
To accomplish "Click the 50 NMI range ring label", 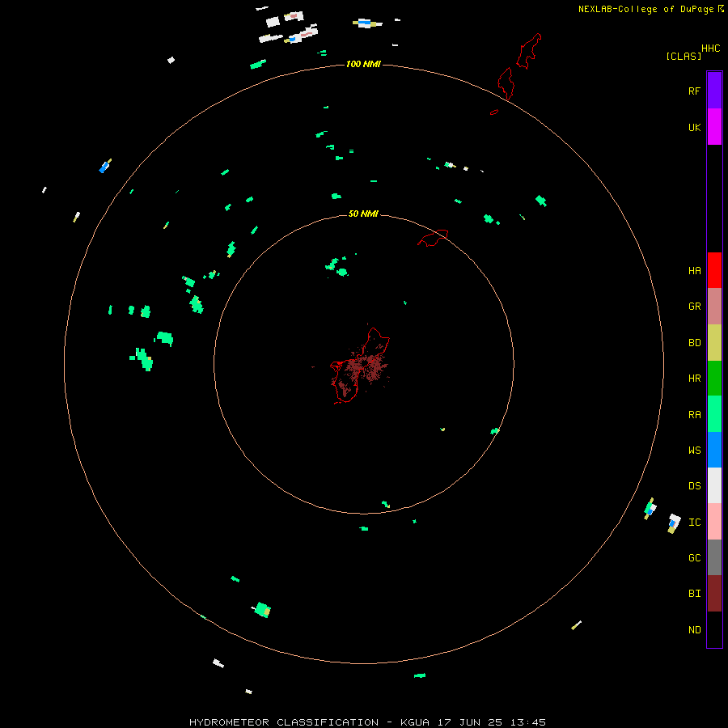I will (363, 214).
